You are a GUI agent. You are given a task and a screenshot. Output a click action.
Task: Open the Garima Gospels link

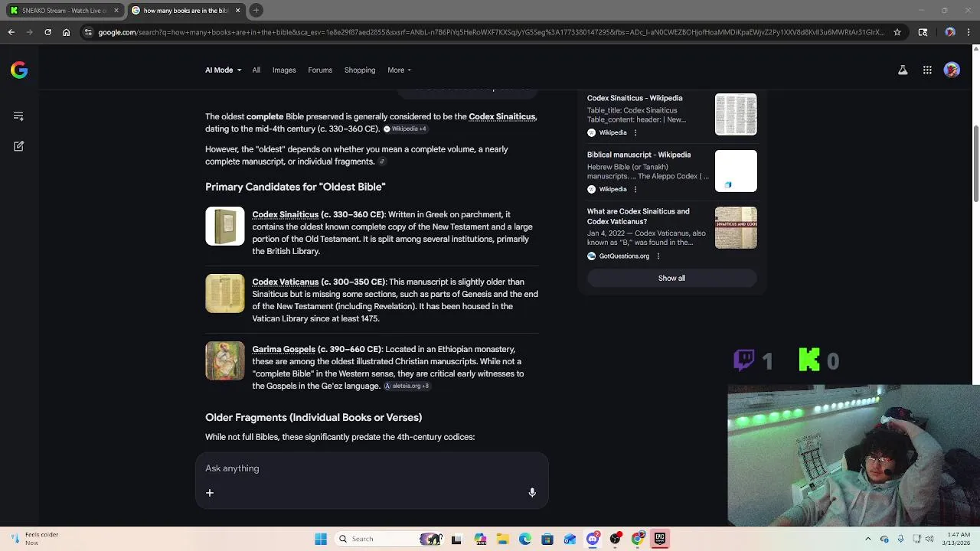(283, 349)
